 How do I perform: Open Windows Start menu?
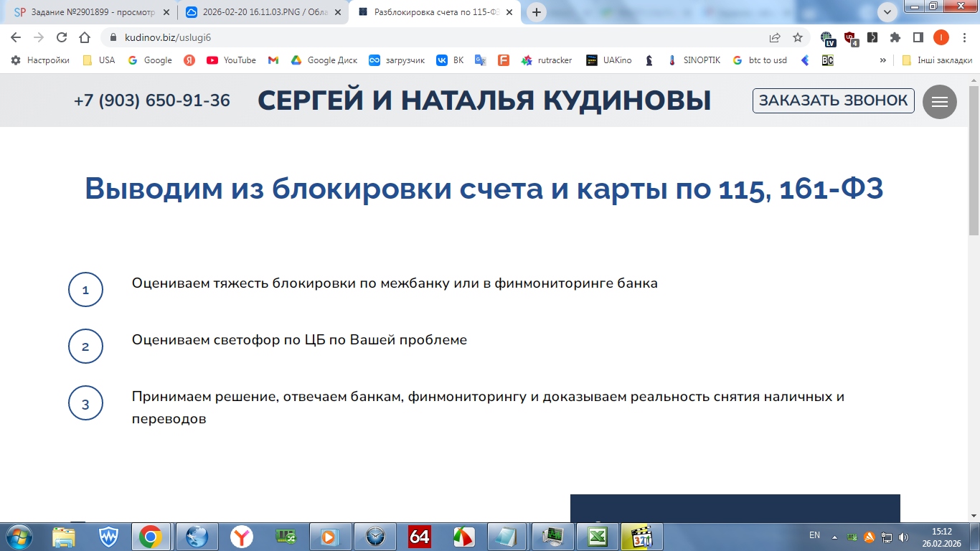[19, 536]
